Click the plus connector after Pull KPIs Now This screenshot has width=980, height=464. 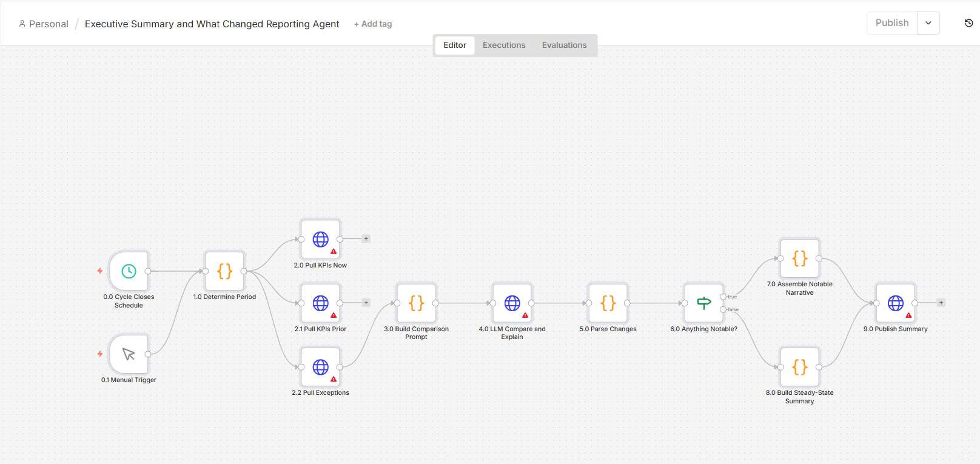(366, 239)
